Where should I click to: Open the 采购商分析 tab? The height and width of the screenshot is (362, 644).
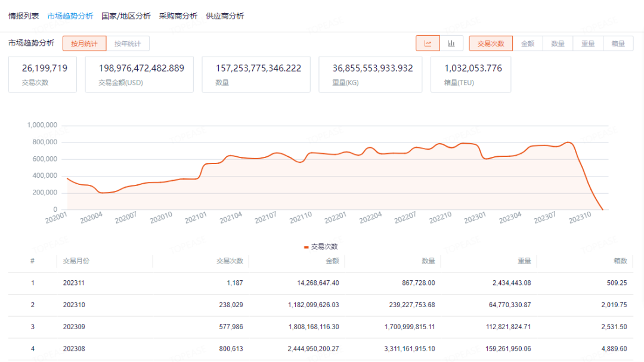(178, 16)
